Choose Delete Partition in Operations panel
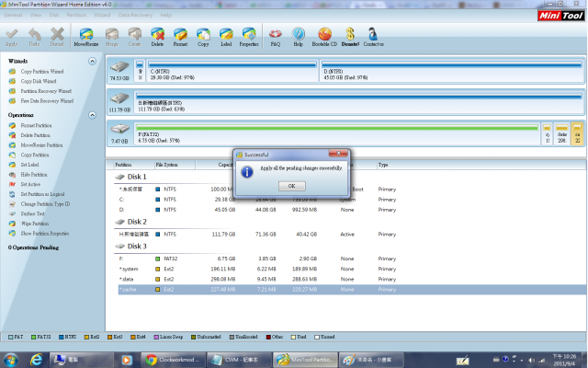Screen dimensions: 588x368 [35, 135]
